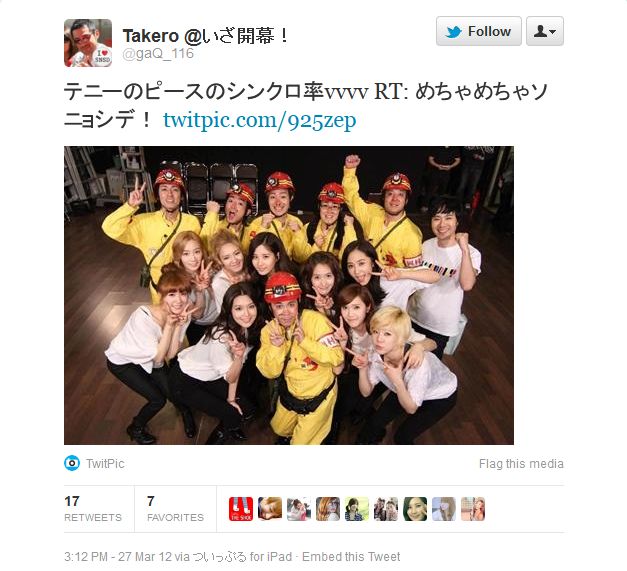Click the tweet timestamp 3:12 PM - 27 Mar 12

pos(118,557)
